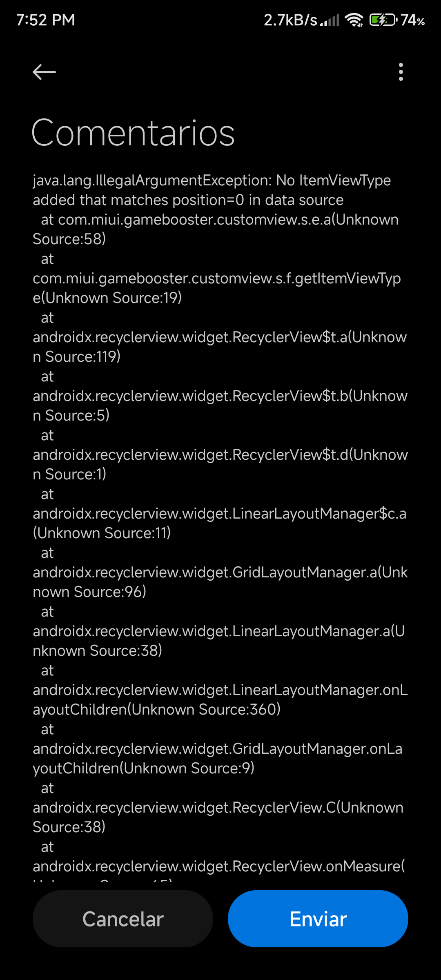Tap the 74% battery percentage

click(412, 20)
